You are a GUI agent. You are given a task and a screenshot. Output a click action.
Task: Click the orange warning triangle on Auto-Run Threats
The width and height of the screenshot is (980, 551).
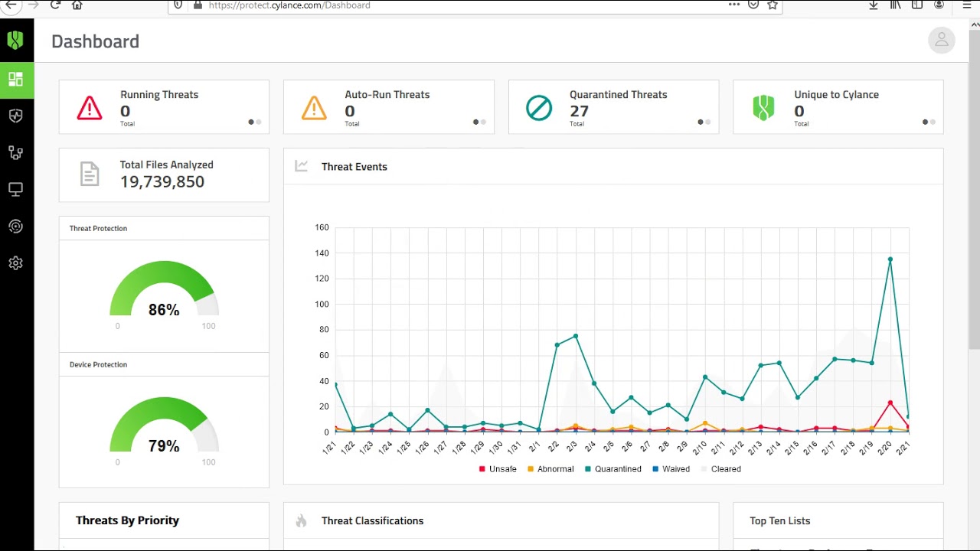click(314, 108)
